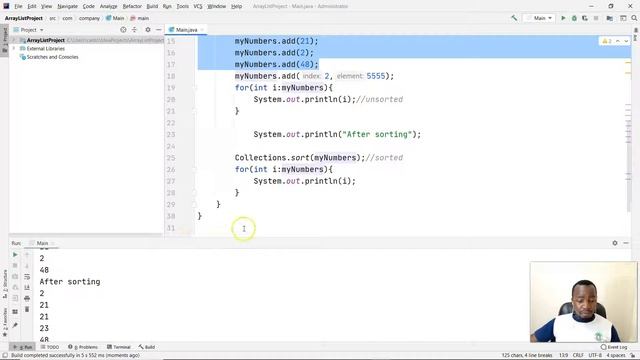Open the Terminal tool window
Viewport: 640px width, 360px height.
[119, 347]
